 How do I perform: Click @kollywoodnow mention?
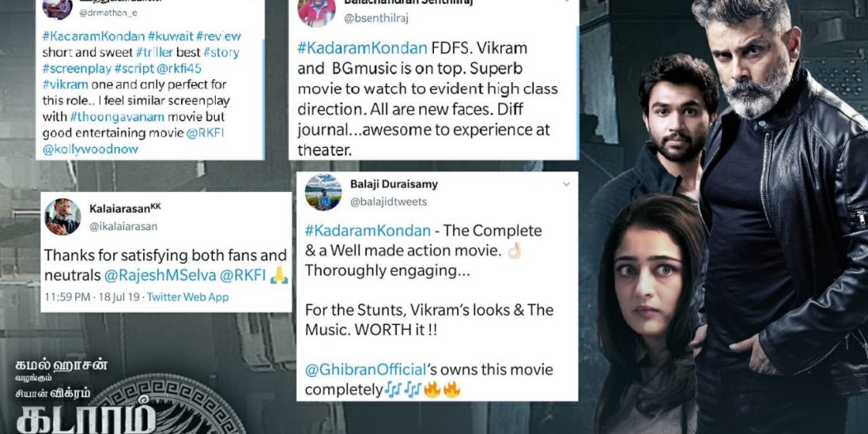pos(89,150)
